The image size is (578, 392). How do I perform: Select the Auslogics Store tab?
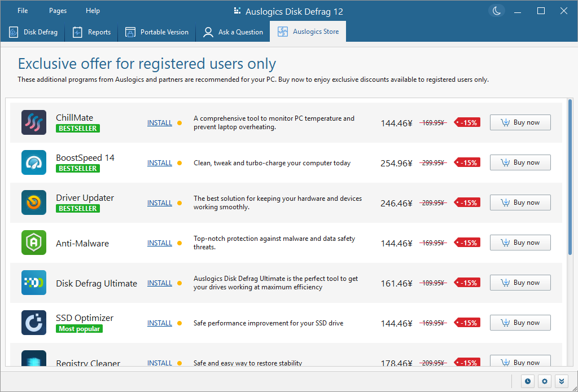click(308, 32)
